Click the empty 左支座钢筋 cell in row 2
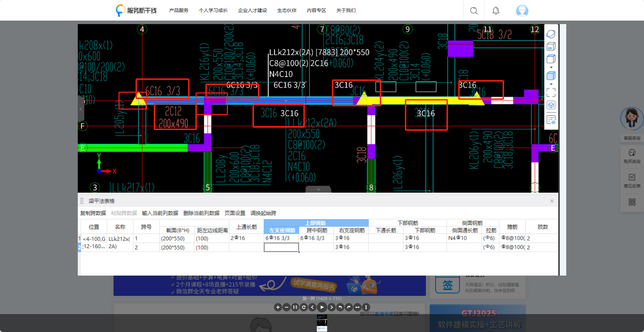 pyautogui.click(x=281, y=247)
